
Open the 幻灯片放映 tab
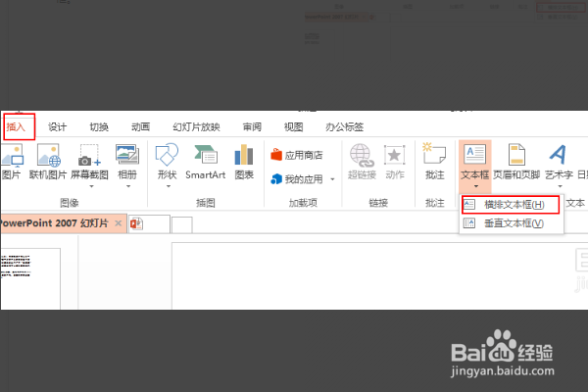(197, 127)
